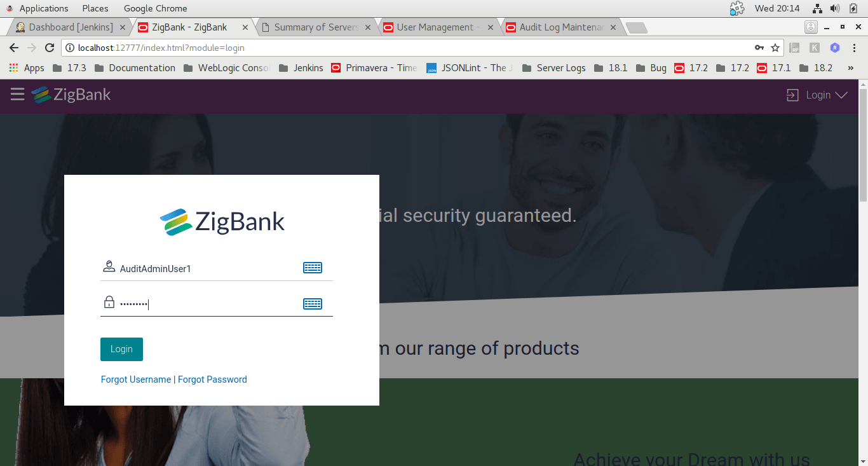Expand the Login dropdown in header
This screenshot has width=868, height=466.
[x=817, y=95]
